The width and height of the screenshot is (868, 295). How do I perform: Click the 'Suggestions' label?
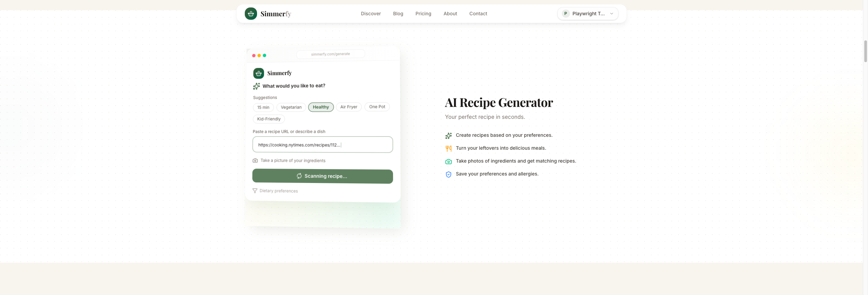pos(265,97)
